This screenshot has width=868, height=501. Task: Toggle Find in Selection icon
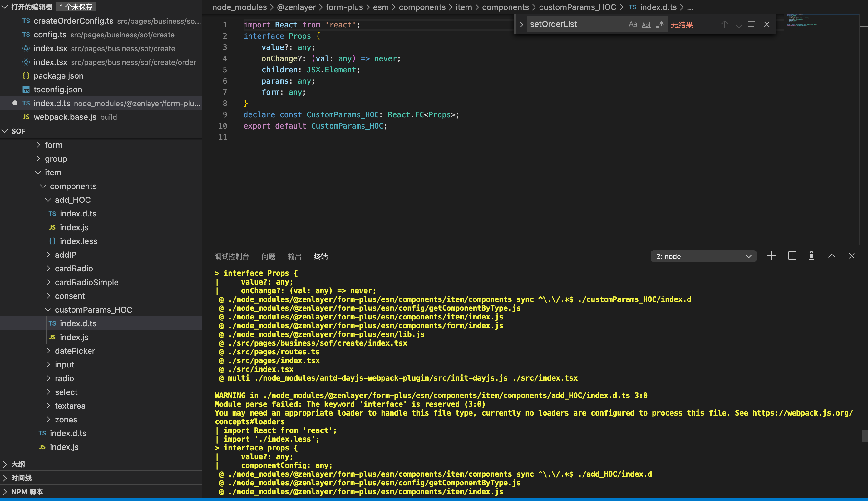[752, 24]
